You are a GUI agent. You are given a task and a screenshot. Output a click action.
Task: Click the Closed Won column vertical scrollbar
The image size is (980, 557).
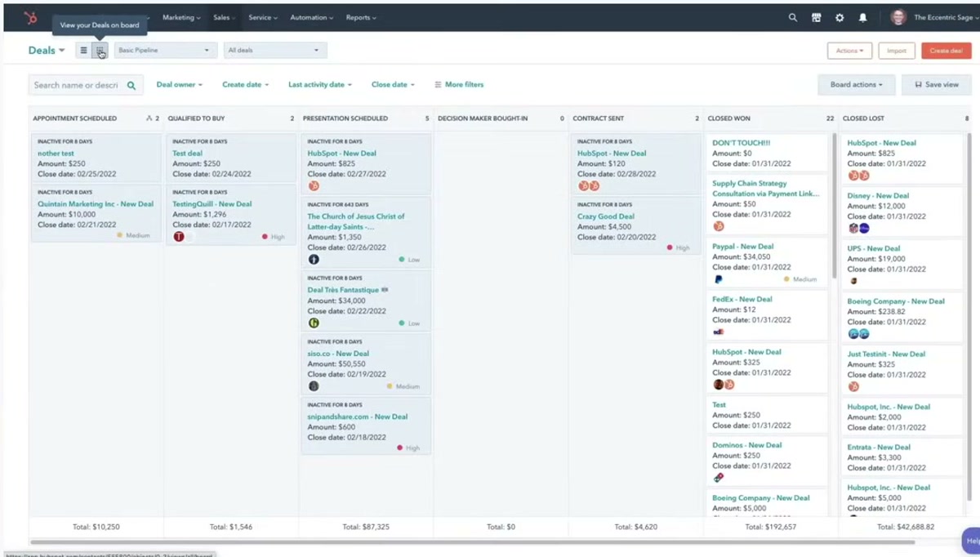point(835,204)
